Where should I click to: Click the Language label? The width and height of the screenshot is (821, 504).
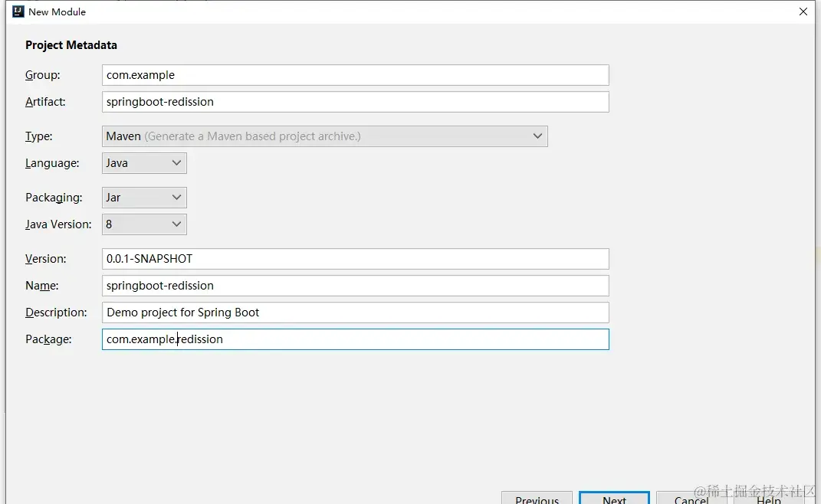[52, 163]
